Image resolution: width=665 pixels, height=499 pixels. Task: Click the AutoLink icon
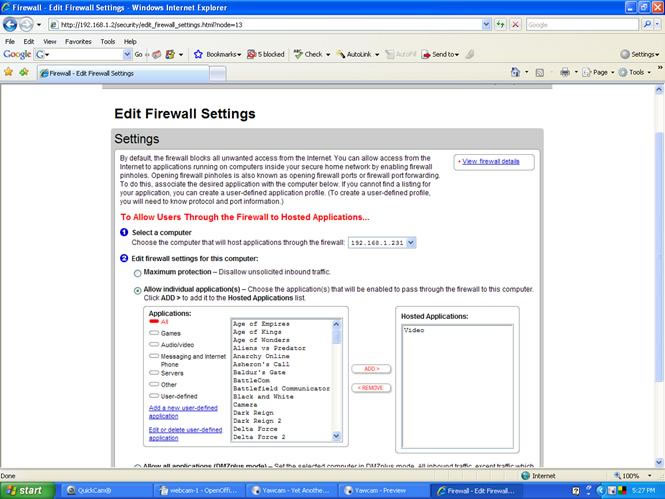point(341,54)
